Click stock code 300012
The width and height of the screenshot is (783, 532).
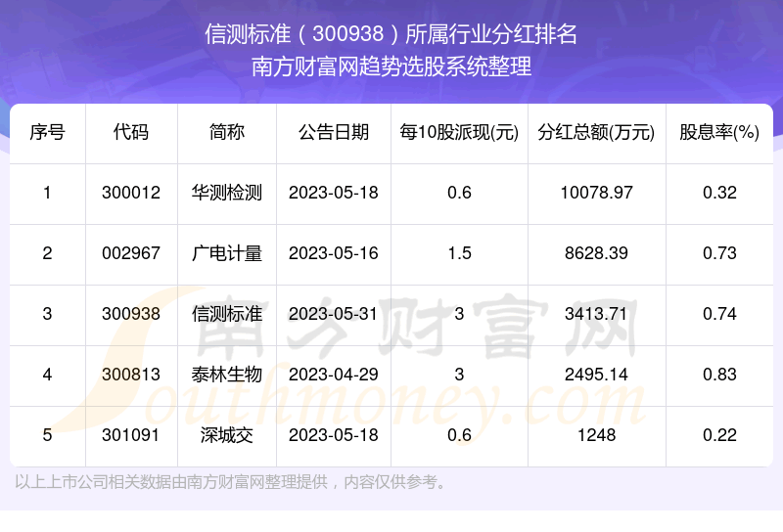[131, 193]
